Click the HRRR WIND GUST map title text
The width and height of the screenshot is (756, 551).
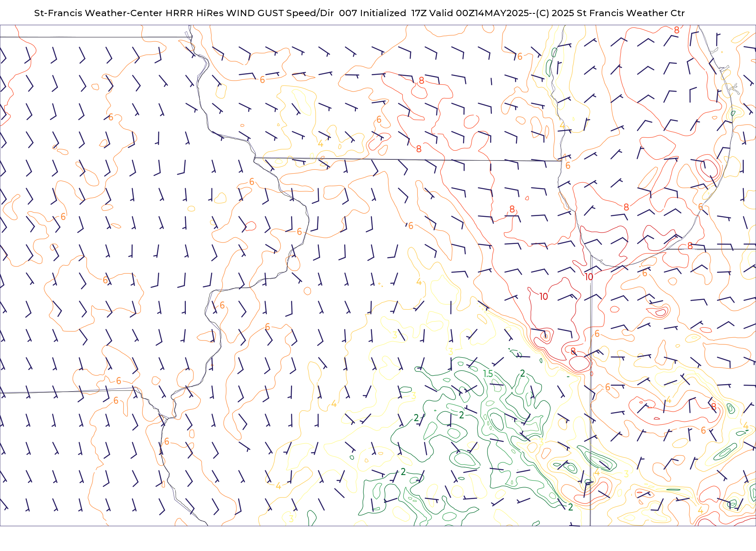(x=359, y=13)
